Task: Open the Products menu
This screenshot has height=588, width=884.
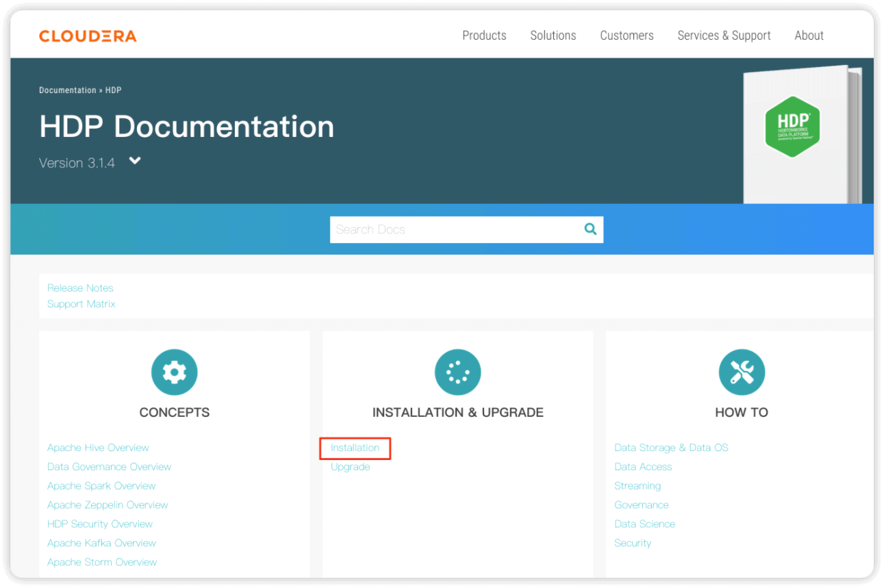Action: (x=484, y=36)
